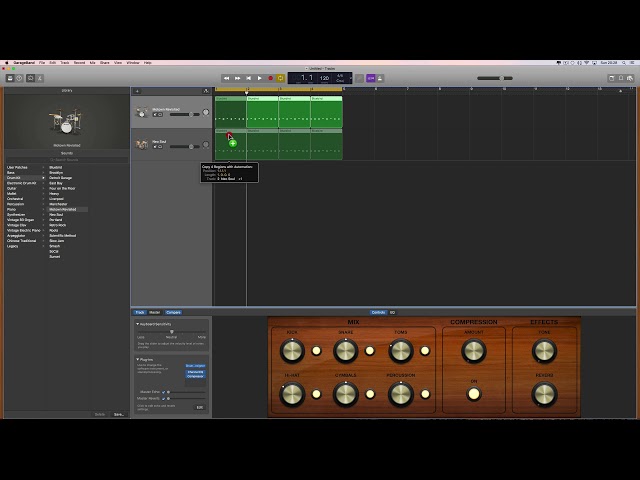Open the Record menu

click(79, 63)
